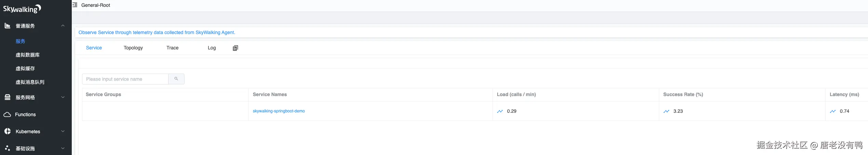The image size is (868, 155).
Task: Expand the Kubernetes menu section
Action: click(63, 131)
